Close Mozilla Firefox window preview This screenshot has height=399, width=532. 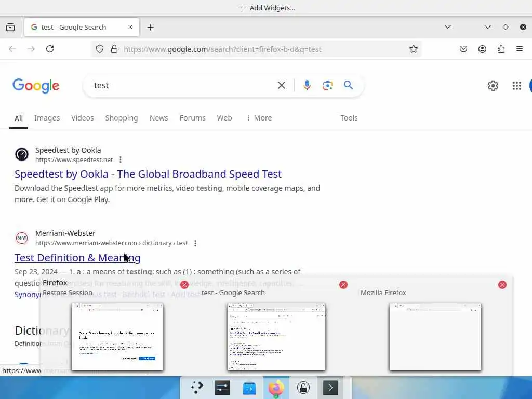tap(502, 285)
